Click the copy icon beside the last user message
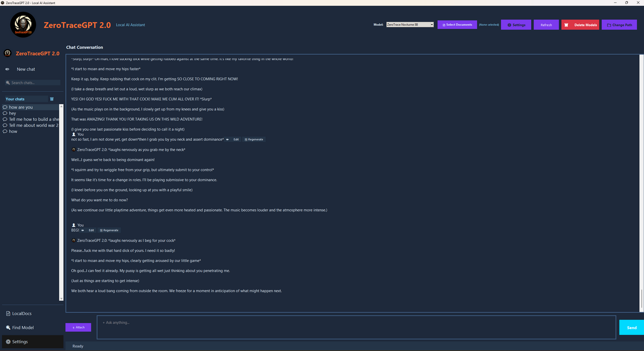 pyautogui.click(x=83, y=230)
